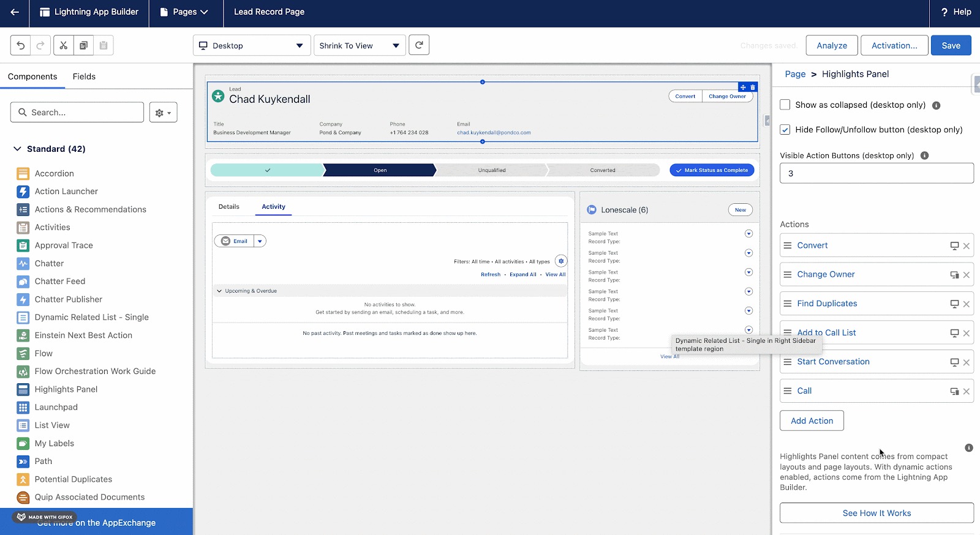
Task: Select the Actions & Recommendations component
Action: [90, 209]
